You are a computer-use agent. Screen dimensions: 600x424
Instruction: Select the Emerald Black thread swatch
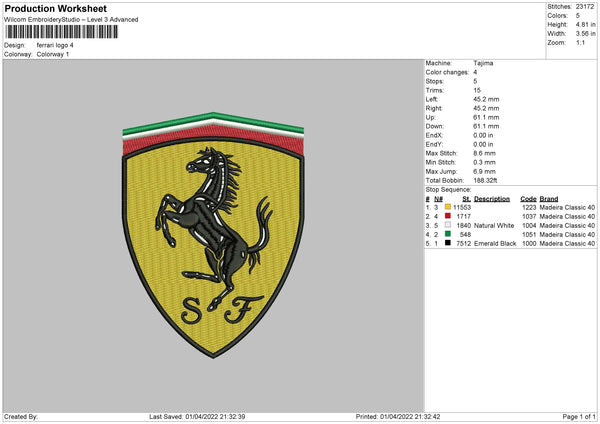point(448,243)
